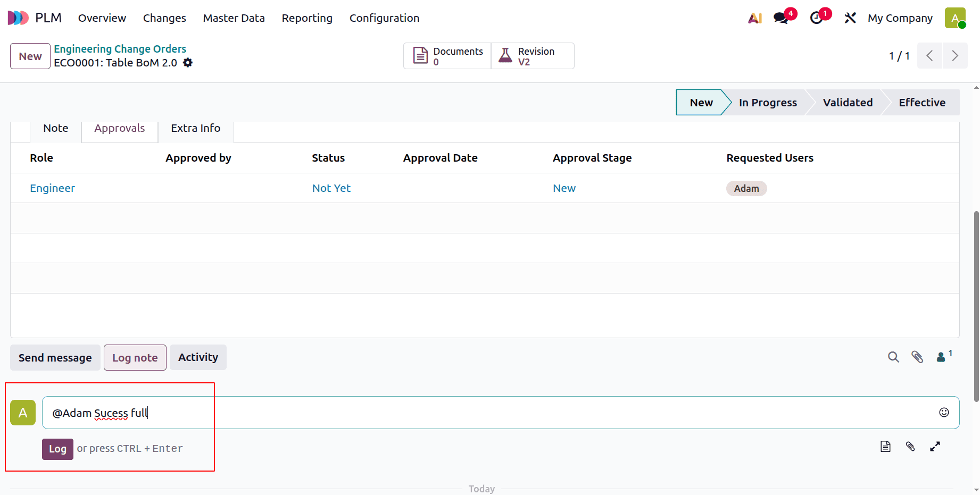Open Overview menu
The width and height of the screenshot is (980, 495).
pyautogui.click(x=102, y=18)
